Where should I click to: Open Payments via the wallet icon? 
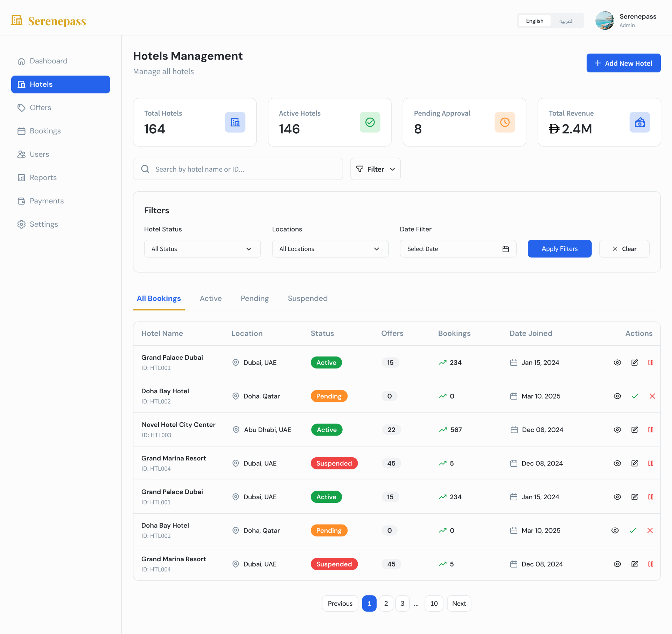point(21,201)
